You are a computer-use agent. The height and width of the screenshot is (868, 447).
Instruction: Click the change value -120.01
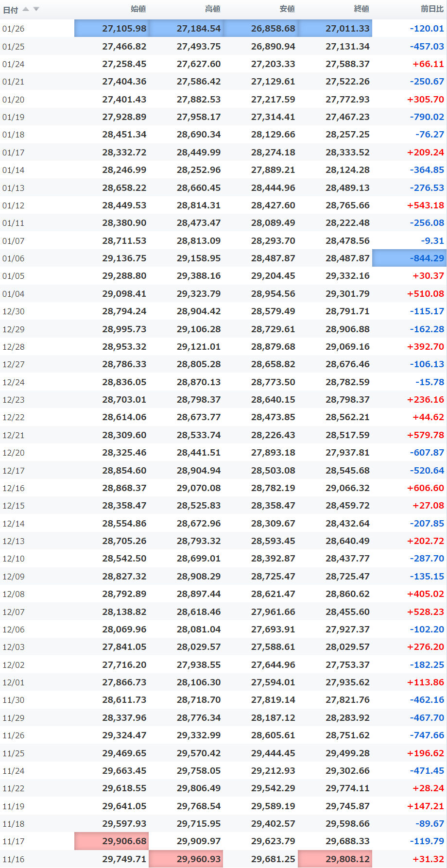427,29
